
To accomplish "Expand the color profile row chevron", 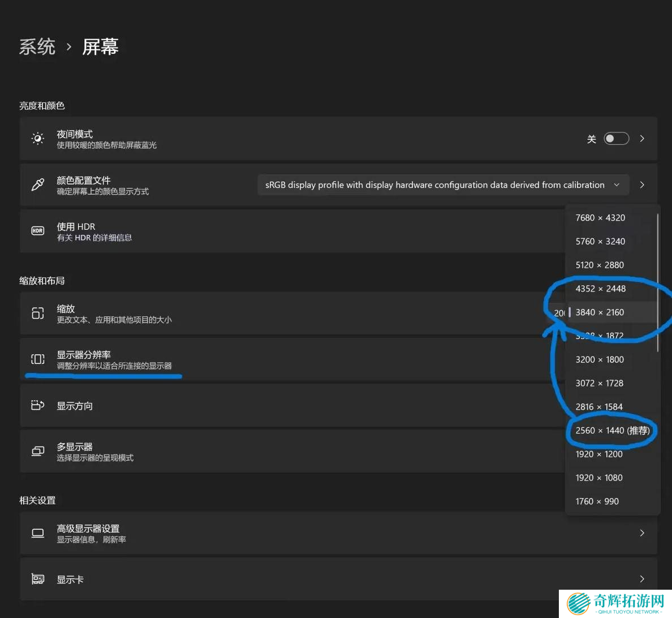I will pyautogui.click(x=642, y=185).
